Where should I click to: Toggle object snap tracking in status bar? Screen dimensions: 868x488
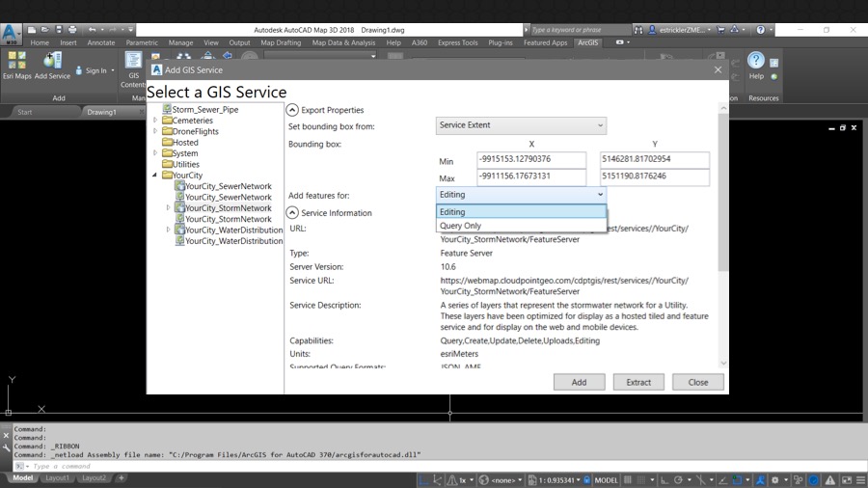tap(722, 480)
